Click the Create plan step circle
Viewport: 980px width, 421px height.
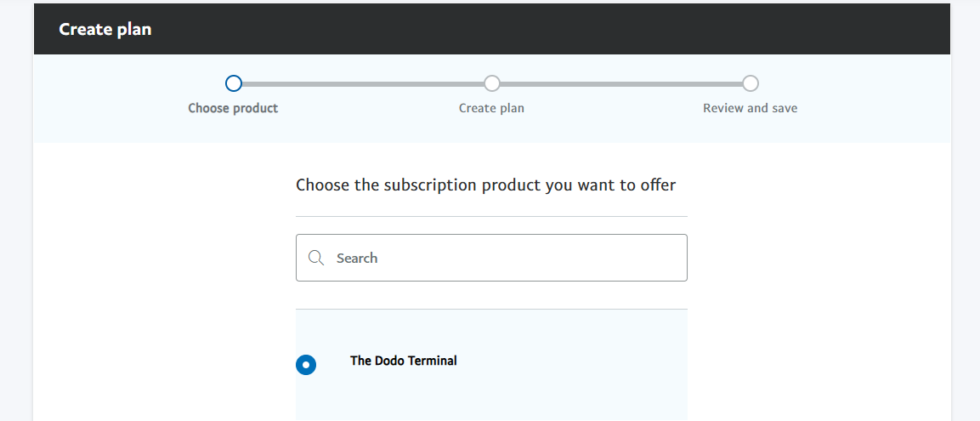point(492,83)
